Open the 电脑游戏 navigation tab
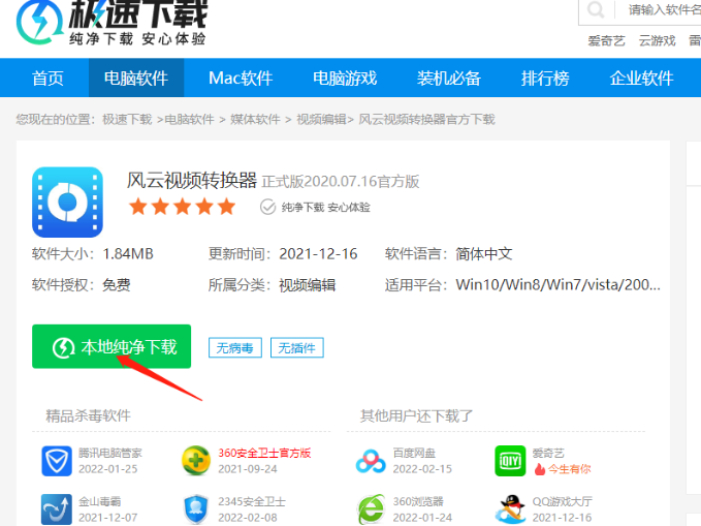The width and height of the screenshot is (701, 526). click(345, 78)
